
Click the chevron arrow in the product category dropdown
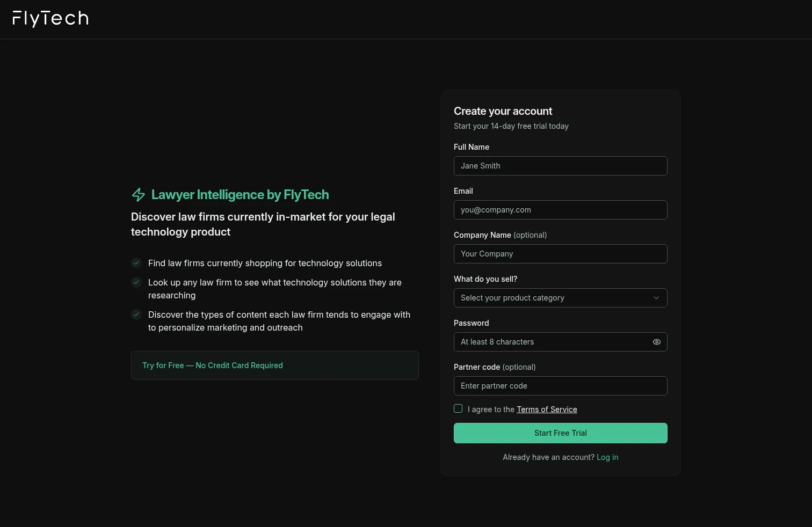pos(656,298)
